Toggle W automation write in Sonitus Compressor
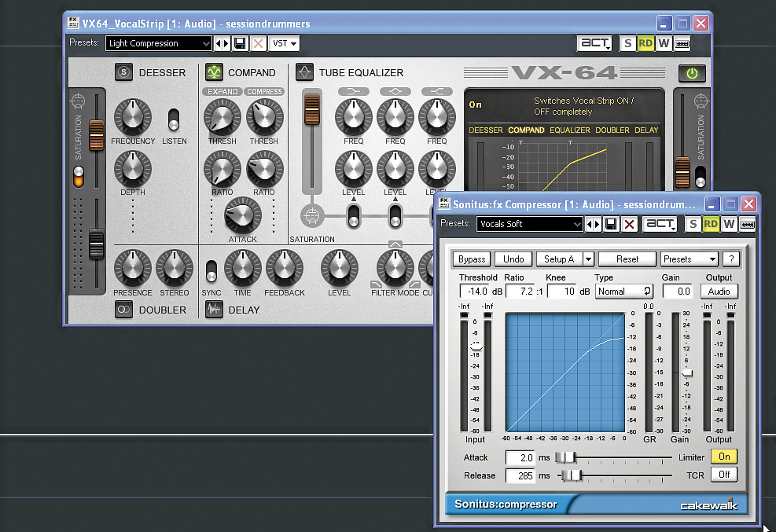 (x=729, y=224)
